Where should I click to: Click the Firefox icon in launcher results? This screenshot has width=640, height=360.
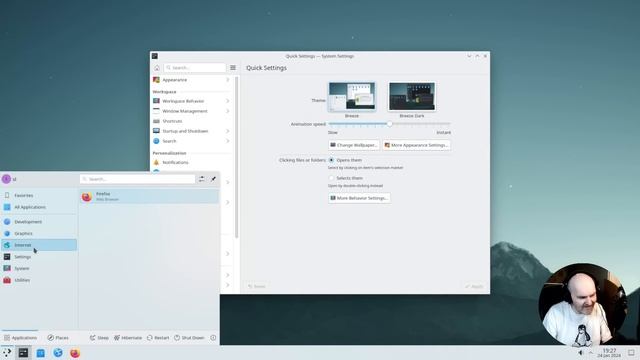[x=87, y=197]
